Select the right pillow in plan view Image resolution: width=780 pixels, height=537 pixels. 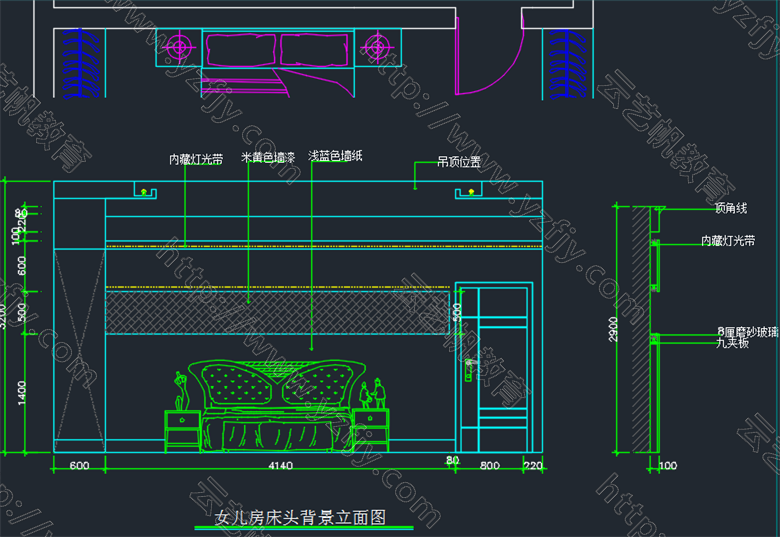tap(314, 50)
